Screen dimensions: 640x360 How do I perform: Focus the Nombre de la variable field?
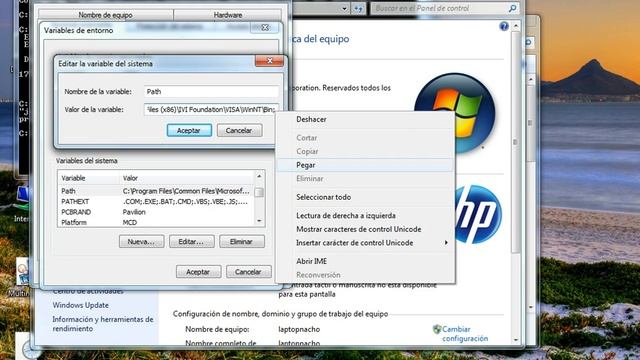(211, 91)
